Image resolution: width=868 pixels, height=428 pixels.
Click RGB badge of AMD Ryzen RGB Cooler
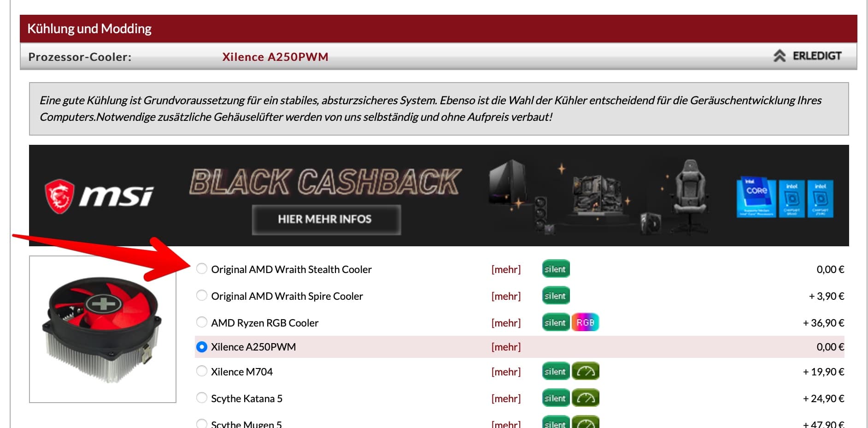click(x=585, y=322)
